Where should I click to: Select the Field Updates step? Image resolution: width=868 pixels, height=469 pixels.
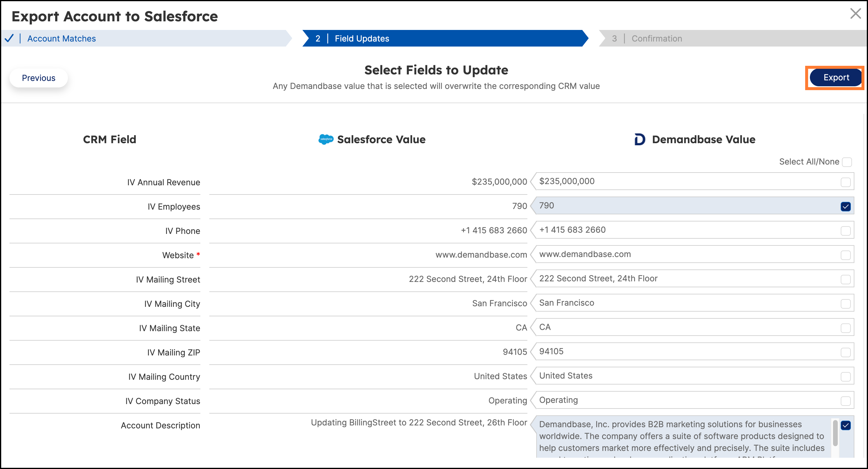coord(445,39)
